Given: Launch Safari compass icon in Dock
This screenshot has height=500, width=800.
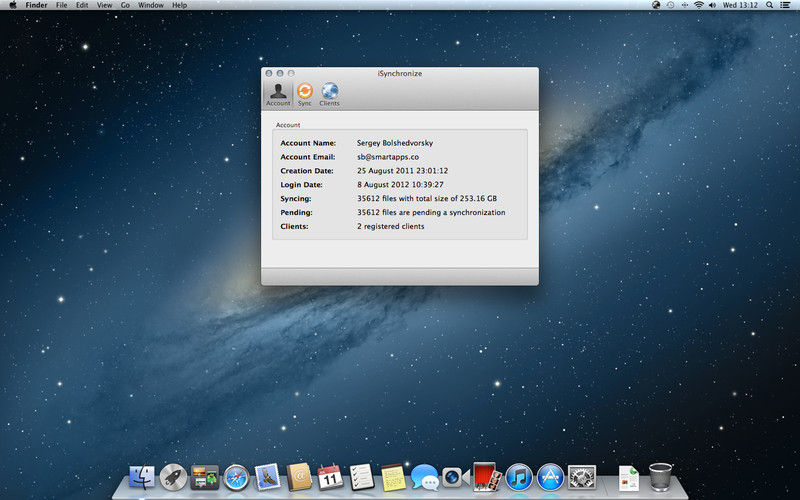Looking at the screenshot, I should click(x=236, y=478).
